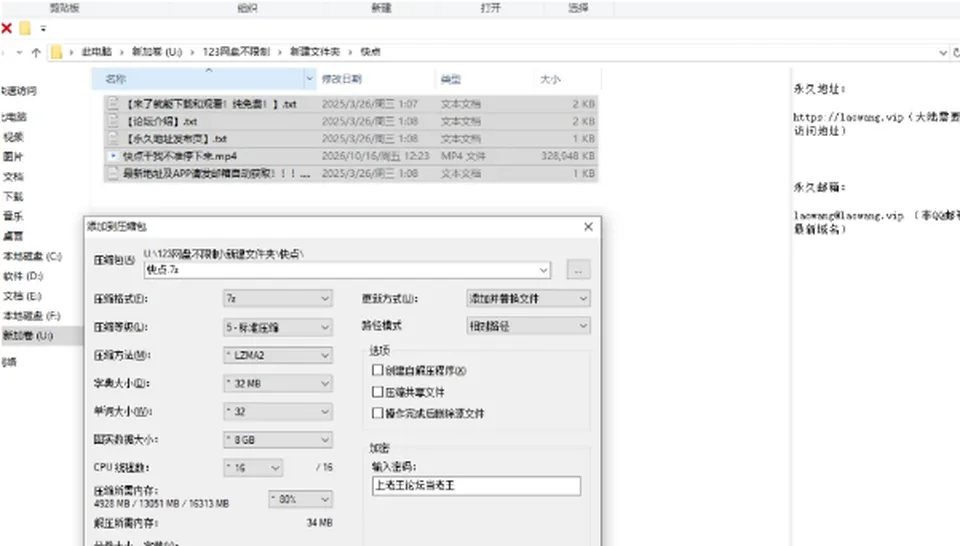The width and height of the screenshot is (960, 546).
Task: Click 123网盘不限制 in the address breadcrumb
Action: point(236,52)
